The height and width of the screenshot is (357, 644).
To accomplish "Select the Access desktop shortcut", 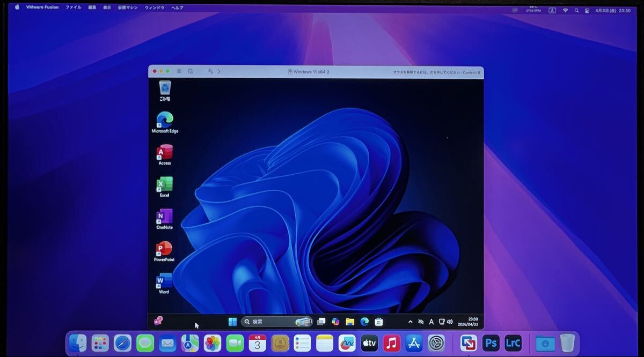I will tap(164, 153).
